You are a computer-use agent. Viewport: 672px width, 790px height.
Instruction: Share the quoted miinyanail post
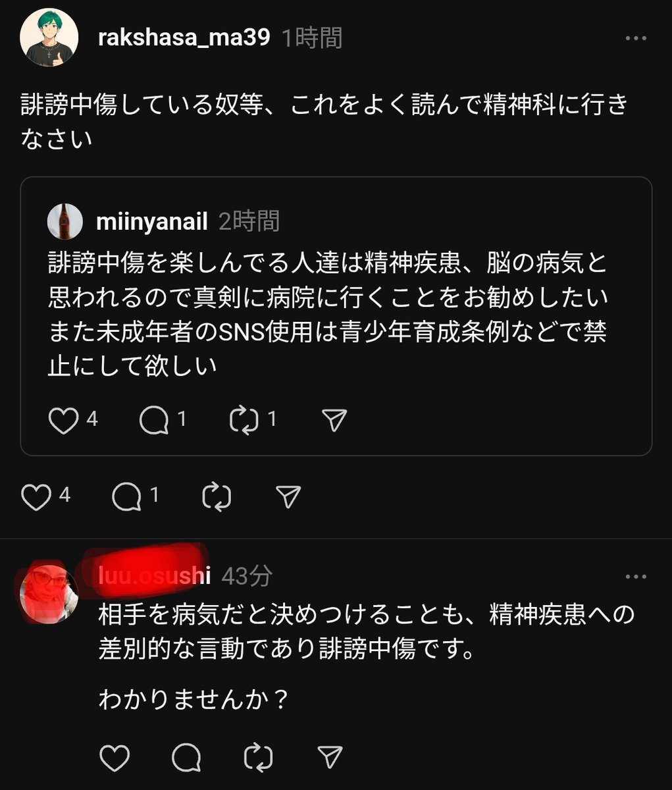tap(334, 421)
